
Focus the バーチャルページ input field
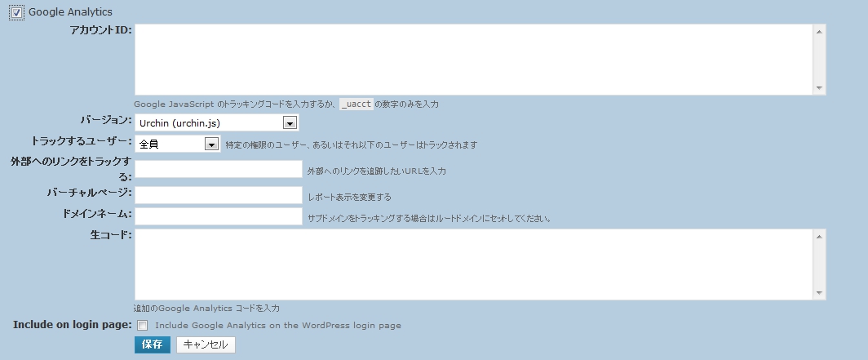click(x=219, y=195)
